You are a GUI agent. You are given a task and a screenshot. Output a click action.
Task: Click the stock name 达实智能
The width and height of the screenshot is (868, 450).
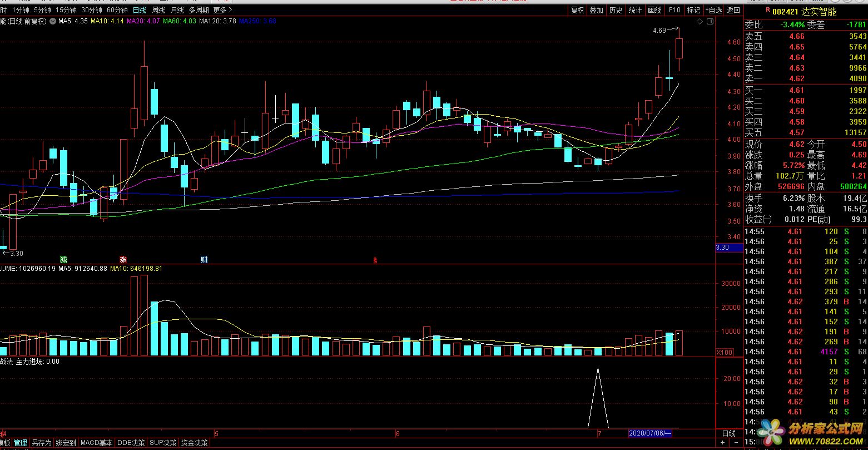(x=819, y=12)
